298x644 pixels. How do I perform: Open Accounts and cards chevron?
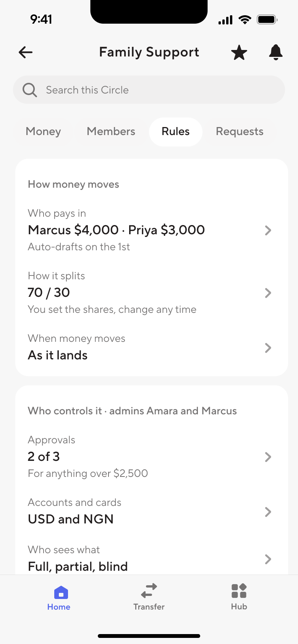268,512
